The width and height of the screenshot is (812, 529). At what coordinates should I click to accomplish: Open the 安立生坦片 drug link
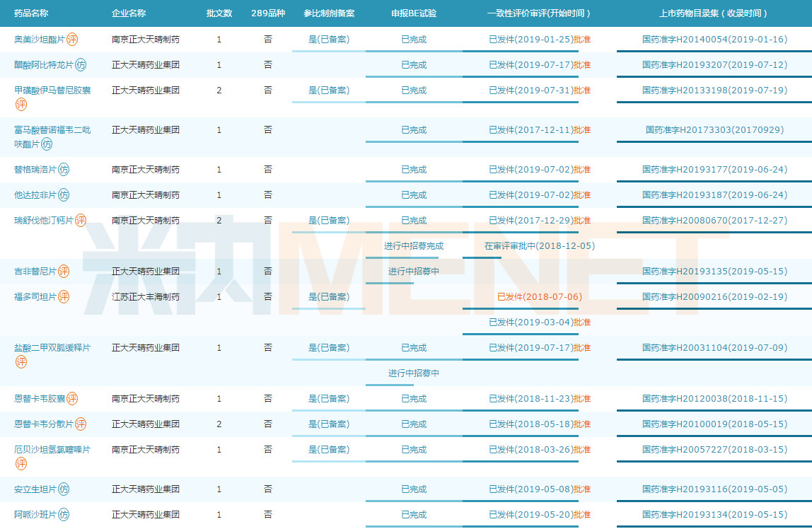pyautogui.click(x=35, y=489)
